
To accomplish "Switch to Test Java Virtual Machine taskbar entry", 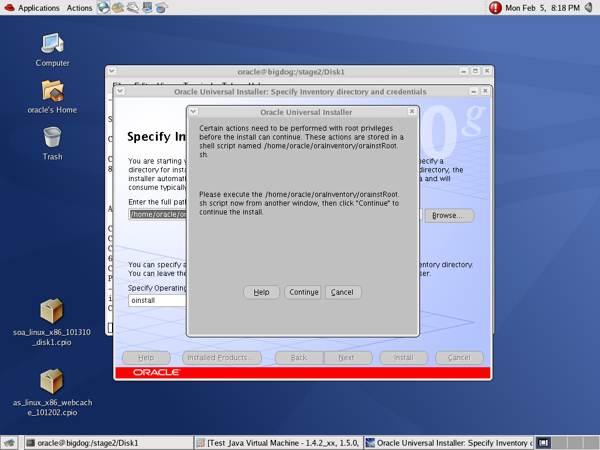I will click(277, 443).
